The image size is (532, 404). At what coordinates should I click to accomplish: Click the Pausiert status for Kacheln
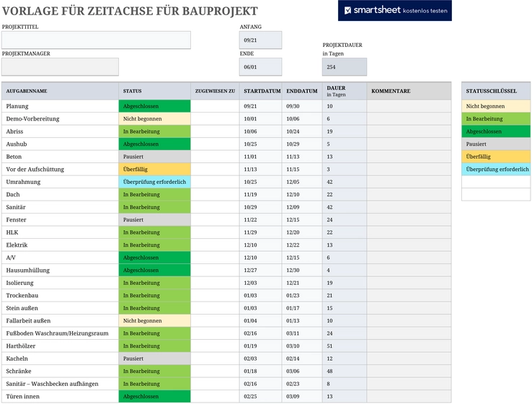tap(155, 359)
